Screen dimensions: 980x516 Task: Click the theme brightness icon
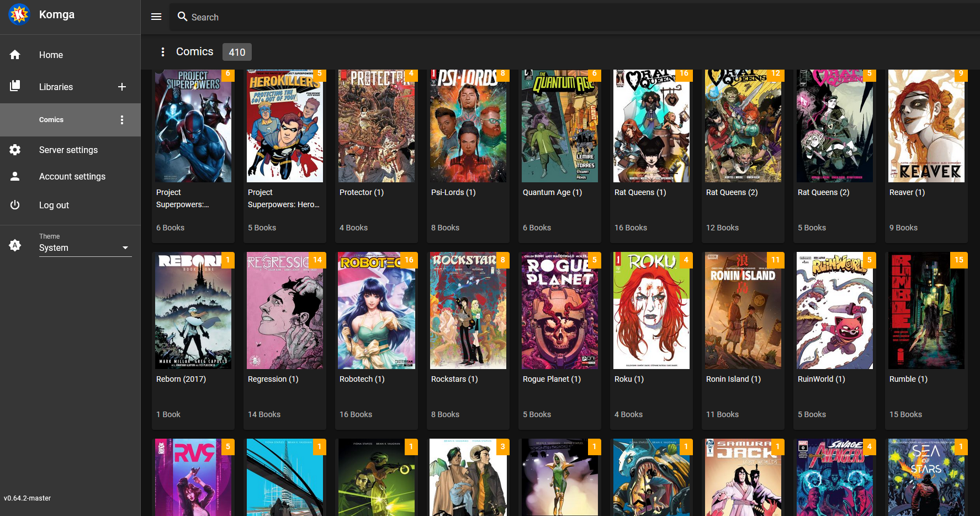pyautogui.click(x=15, y=245)
